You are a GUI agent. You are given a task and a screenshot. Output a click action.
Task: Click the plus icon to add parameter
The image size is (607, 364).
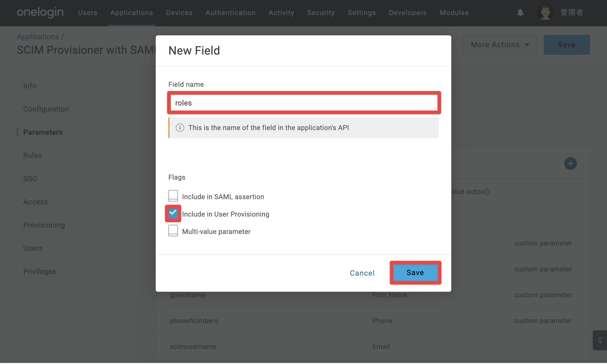coord(570,164)
